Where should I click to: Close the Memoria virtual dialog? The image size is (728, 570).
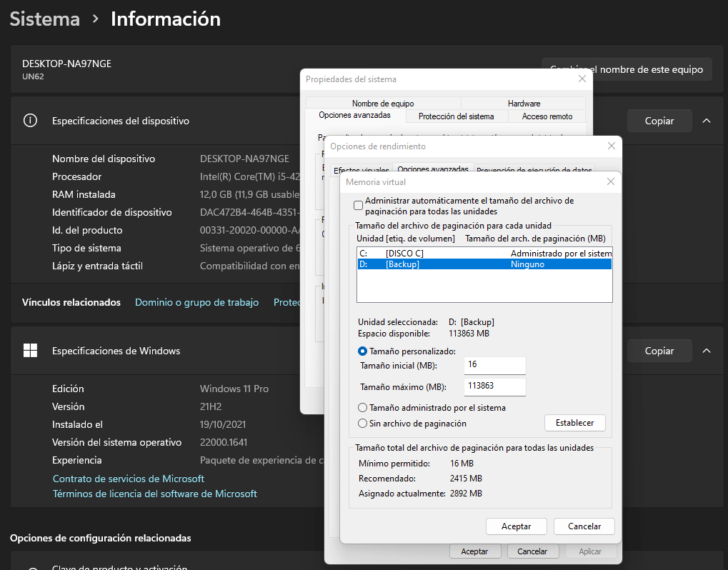point(610,182)
